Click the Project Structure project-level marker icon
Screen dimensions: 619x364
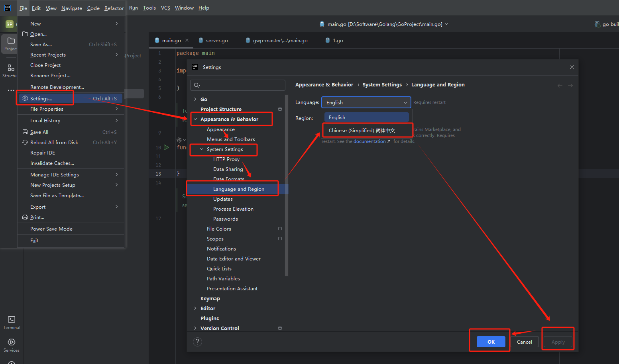pyautogui.click(x=280, y=109)
